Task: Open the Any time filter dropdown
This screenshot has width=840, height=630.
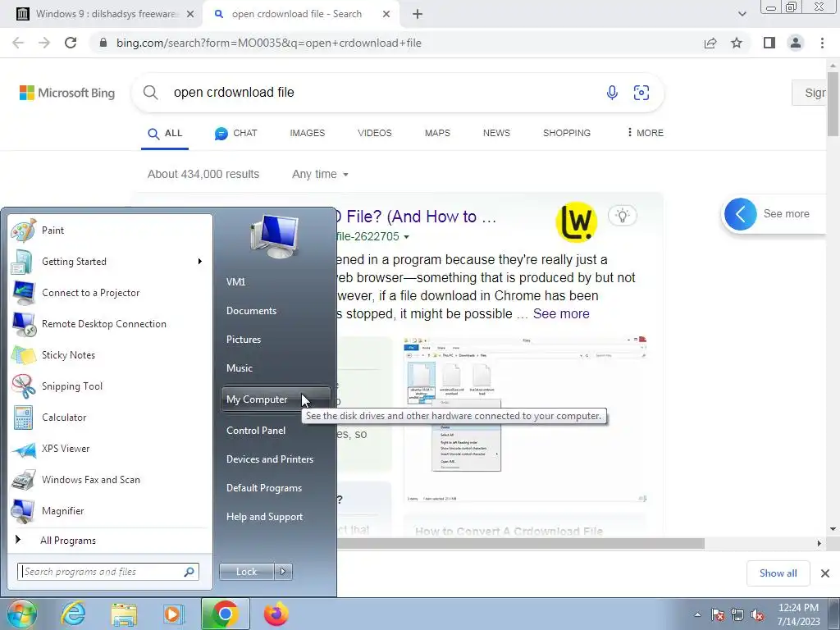Action: [x=320, y=174]
